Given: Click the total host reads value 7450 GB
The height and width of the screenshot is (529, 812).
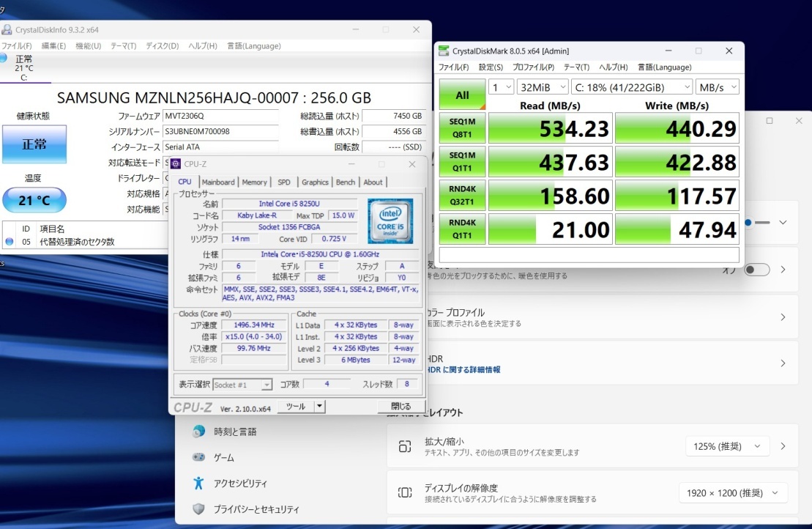Looking at the screenshot, I should pos(394,116).
